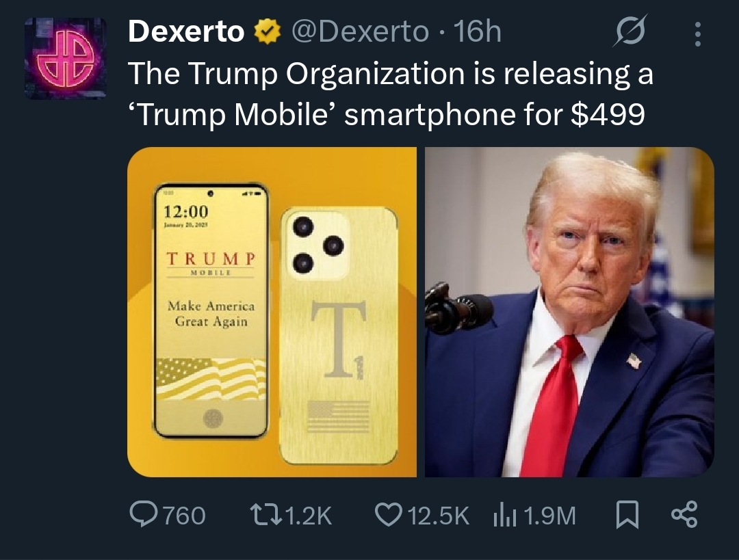Open the Dexerto display name

coord(186,31)
